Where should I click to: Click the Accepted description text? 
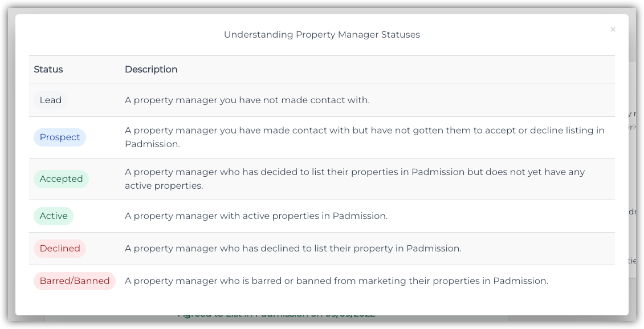[x=355, y=178]
